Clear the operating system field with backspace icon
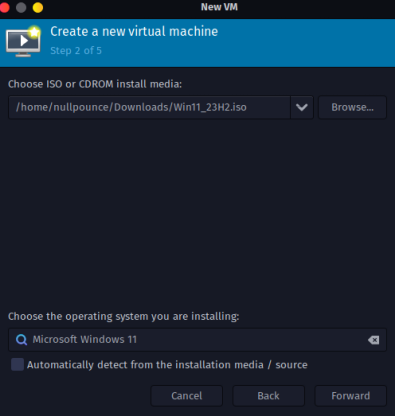Viewport: 395px width, 416px height. (x=373, y=340)
